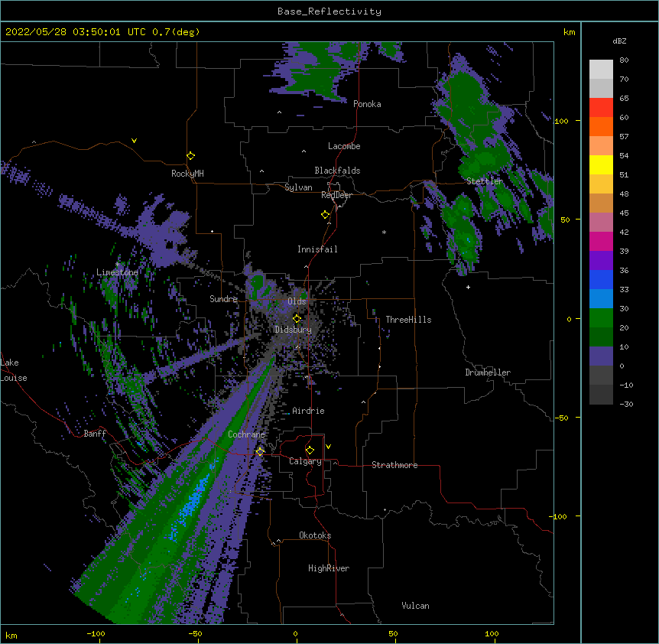Pick the red 65 dBZ legend swatch

click(601, 107)
